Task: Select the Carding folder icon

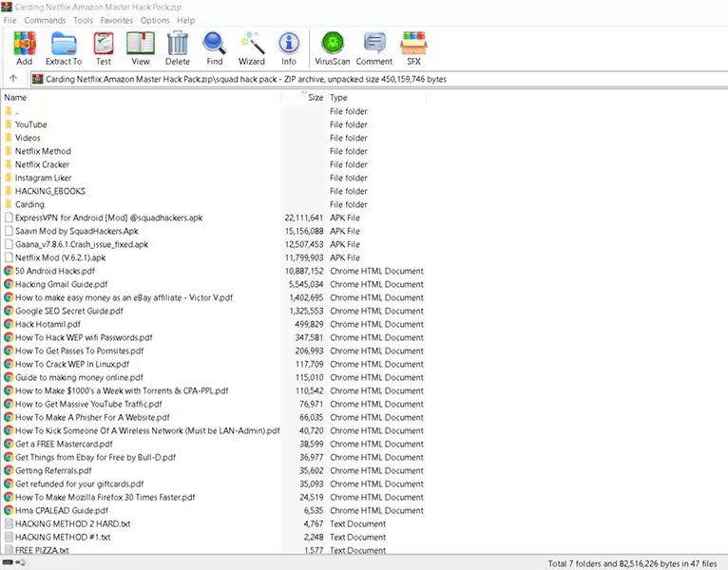Action: click(9, 204)
